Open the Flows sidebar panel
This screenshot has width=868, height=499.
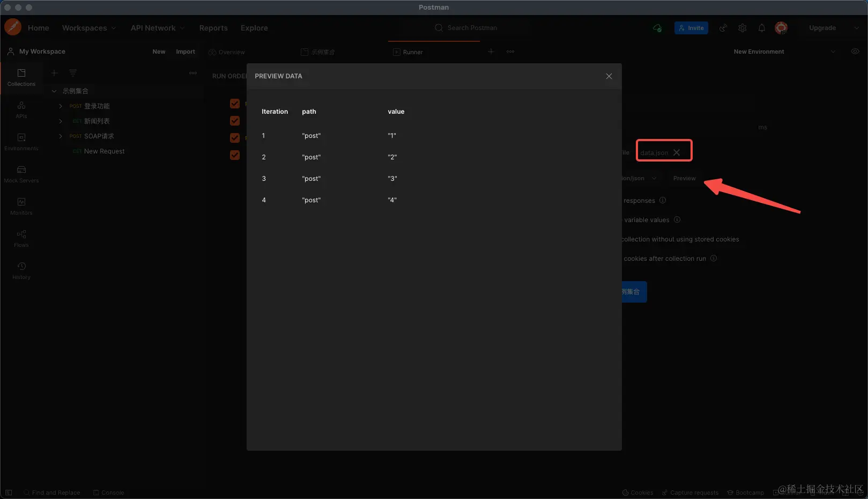[x=21, y=238]
